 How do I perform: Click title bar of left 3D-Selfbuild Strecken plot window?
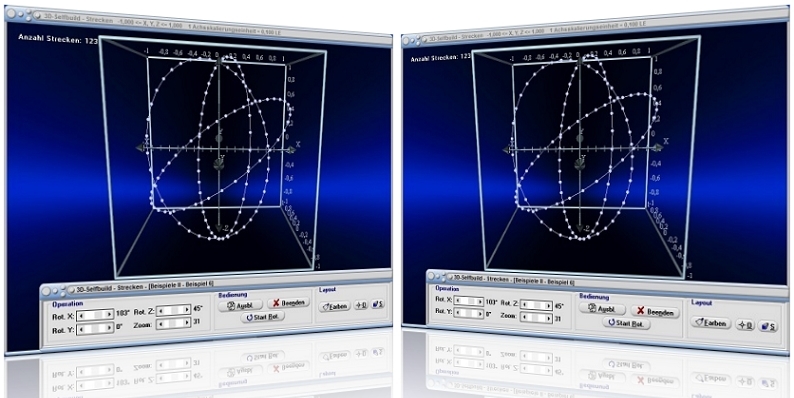(198, 27)
